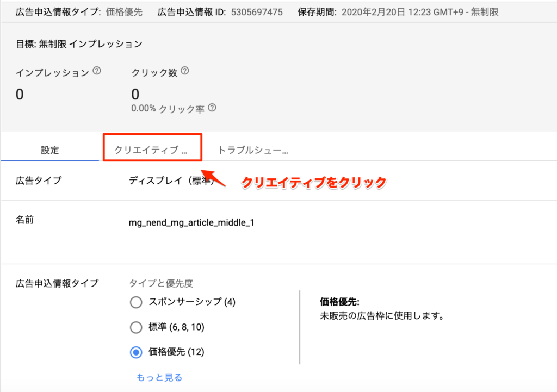Click 価格優先 value in the header
557x392 pixels.
pos(125,12)
